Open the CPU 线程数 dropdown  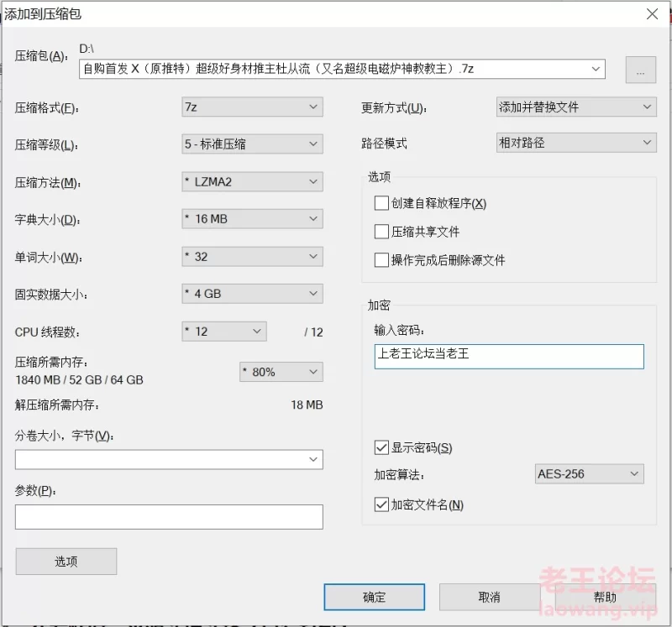pyautogui.click(x=223, y=332)
